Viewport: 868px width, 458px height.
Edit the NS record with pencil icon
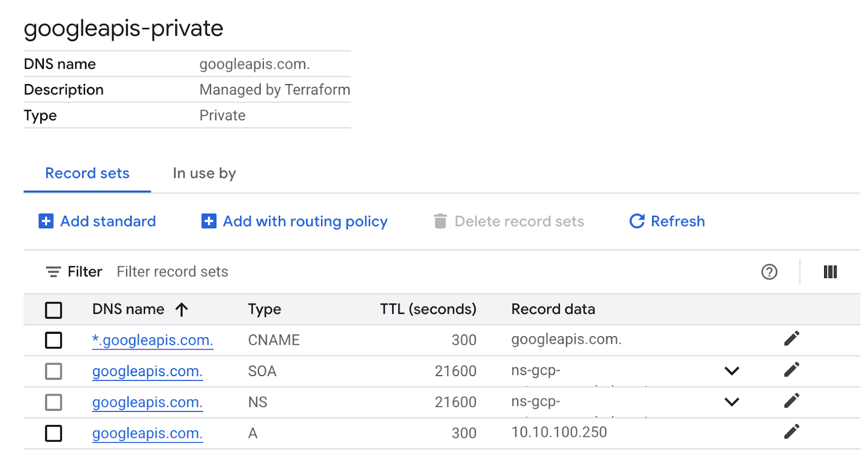pyautogui.click(x=792, y=401)
